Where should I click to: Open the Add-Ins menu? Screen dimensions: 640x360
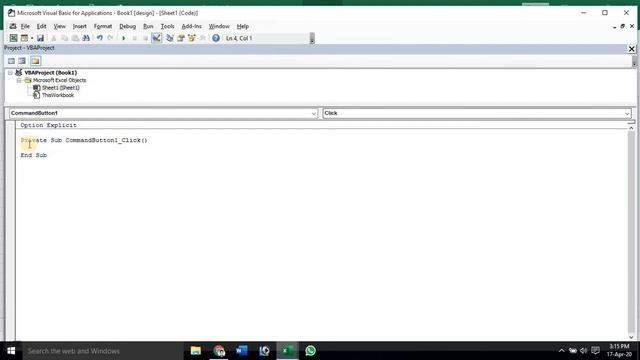pyautogui.click(x=191, y=26)
